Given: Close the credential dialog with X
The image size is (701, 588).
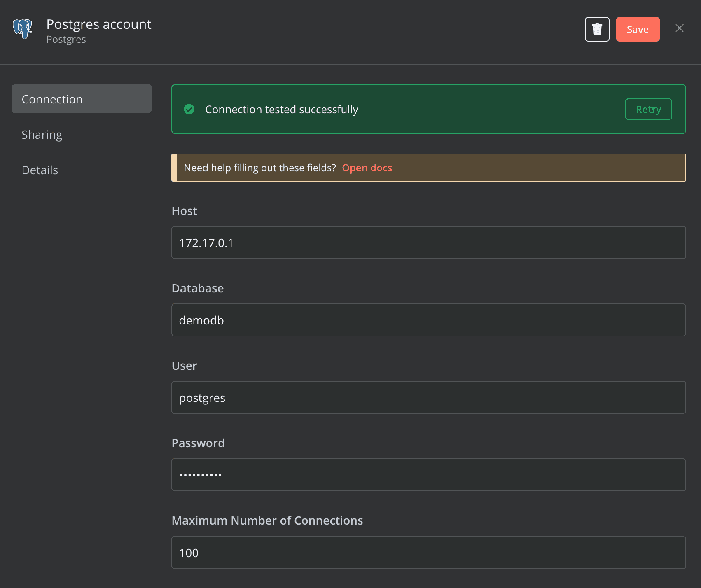Looking at the screenshot, I should (679, 28).
